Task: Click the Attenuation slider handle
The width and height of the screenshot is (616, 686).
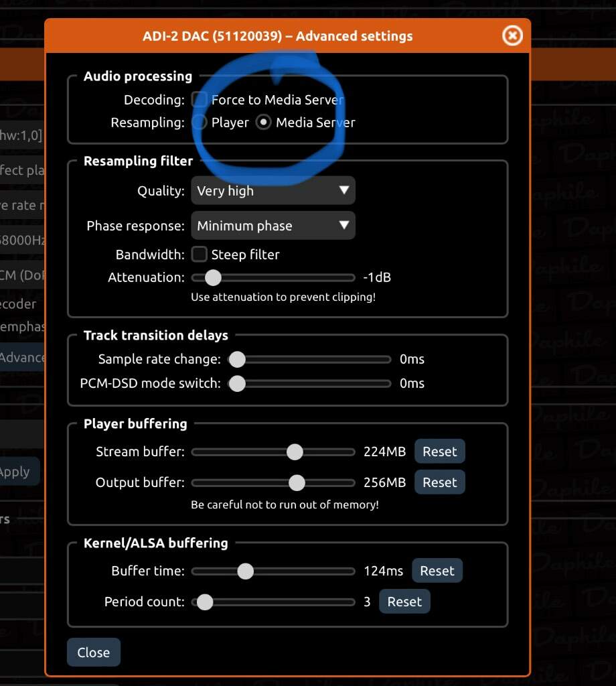Action: pos(213,277)
